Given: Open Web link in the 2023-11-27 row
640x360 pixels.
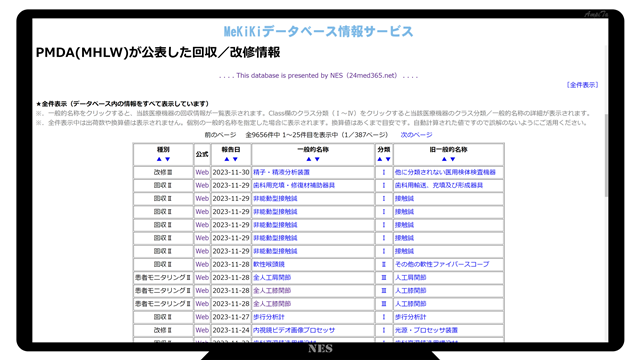Looking at the screenshot, I should [x=202, y=317].
